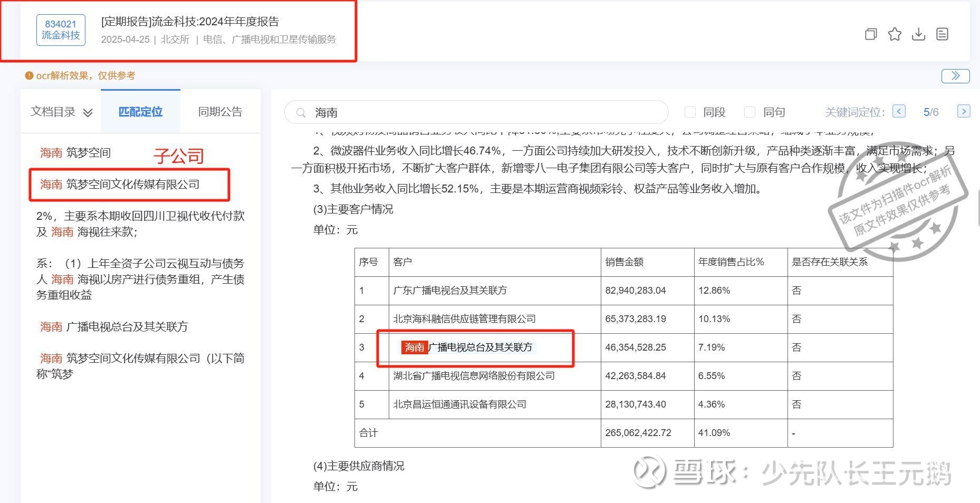
Task: Click the 5/6 match counter
Action: click(931, 112)
